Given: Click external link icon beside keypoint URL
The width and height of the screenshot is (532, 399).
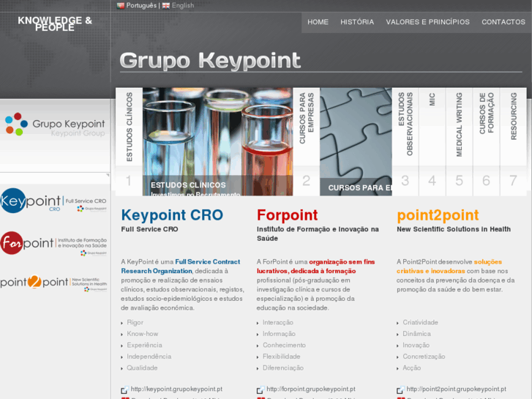Looking at the screenshot, I should [x=125, y=389].
